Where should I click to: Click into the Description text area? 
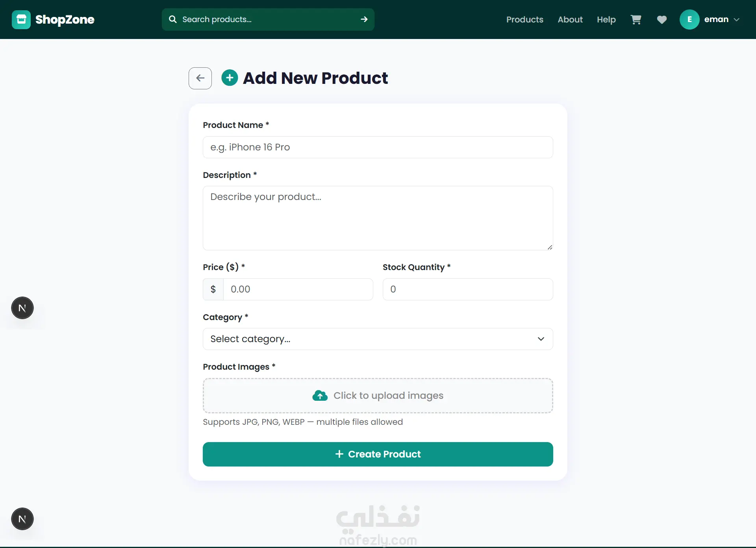(x=378, y=218)
